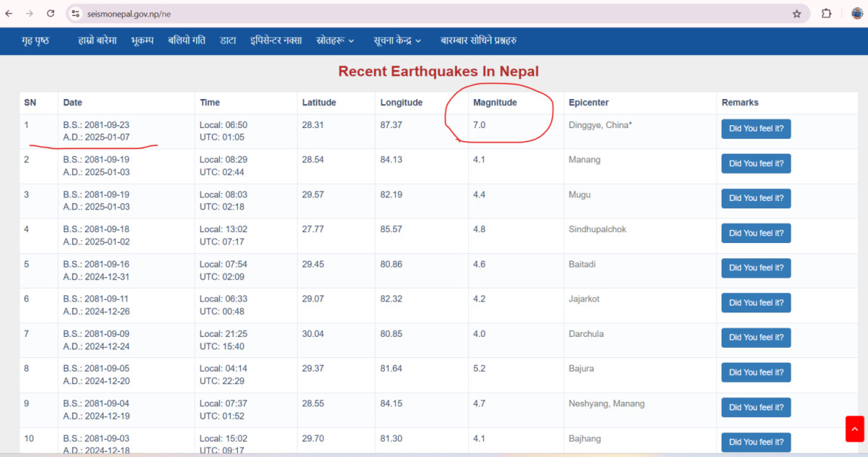Viewport: 868px width, 457px height.
Task: Click the epicenter text Jajarkot
Action: point(584,299)
